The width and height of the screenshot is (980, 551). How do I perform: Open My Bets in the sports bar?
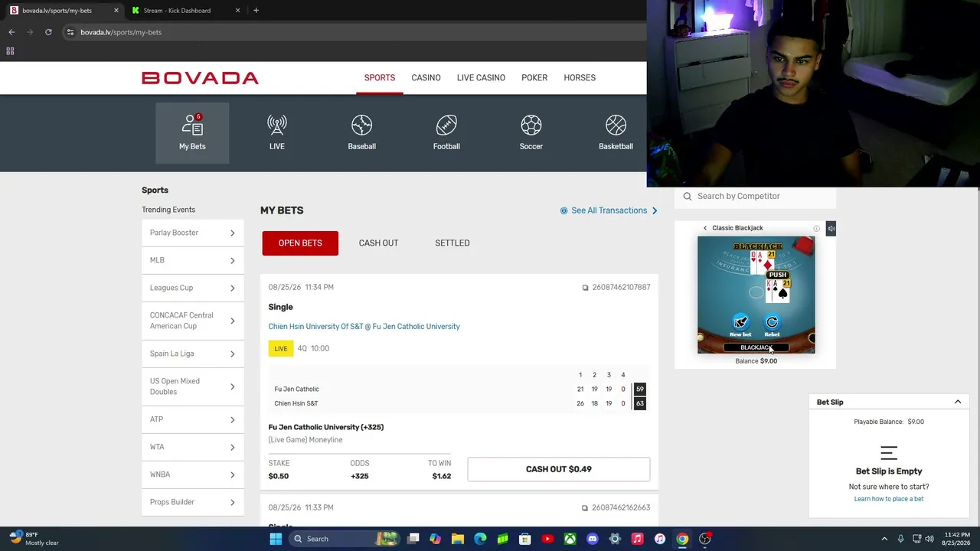click(192, 132)
